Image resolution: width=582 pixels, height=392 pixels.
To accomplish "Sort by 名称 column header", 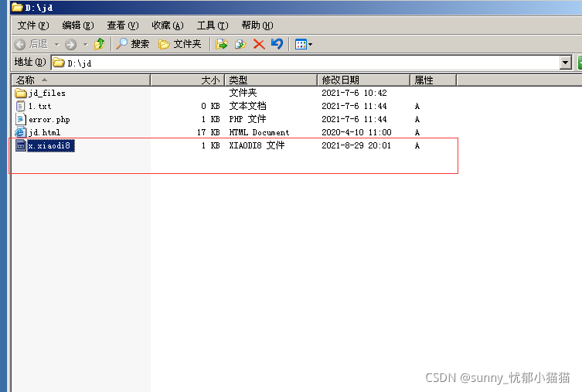I will (x=81, y=80).
